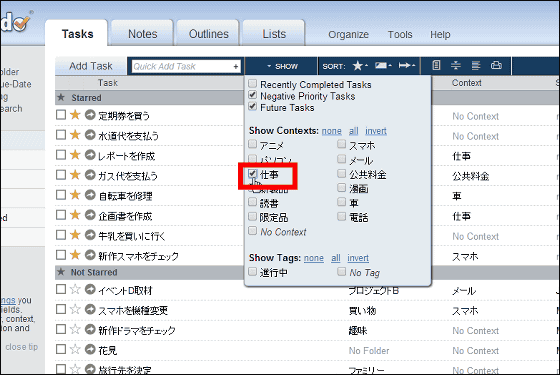Viewport: 560px width, 375px height.
Task: Enable the No Context filter checkbox
Action: tap(252, 231)
